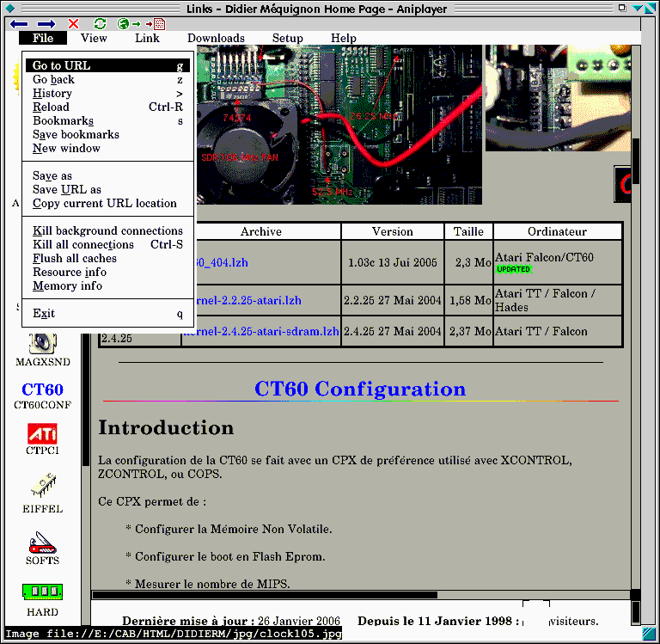Stop loading with the red X icon
Image resolution: width=660 pixels, height=644 pixels.
tap(73, 24)
